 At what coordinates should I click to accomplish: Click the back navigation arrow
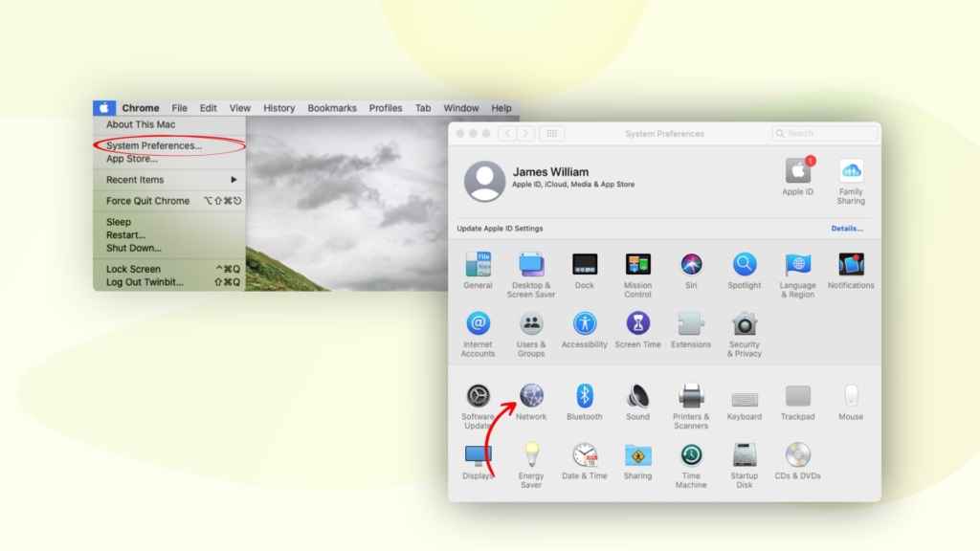click(507, 133)
